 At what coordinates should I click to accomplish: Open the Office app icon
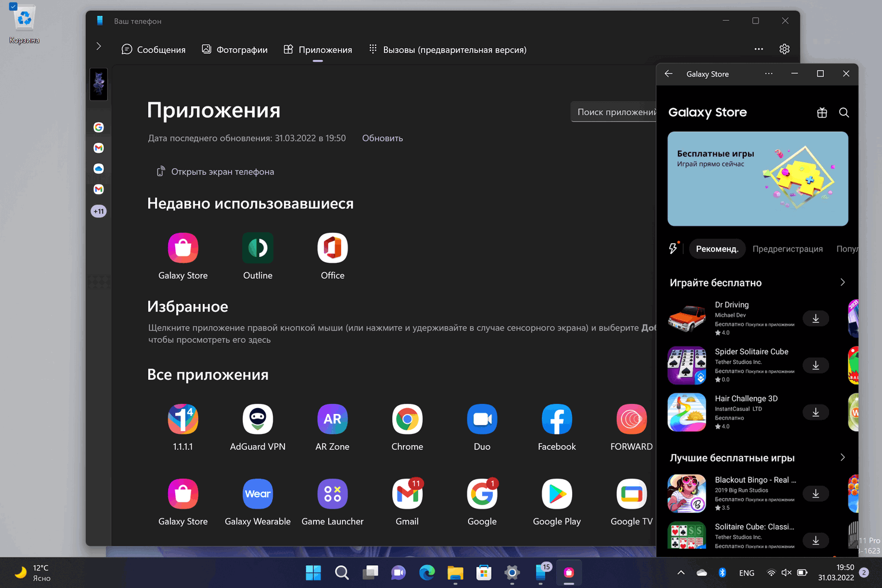pyautogui.click(x=332, y=248)
